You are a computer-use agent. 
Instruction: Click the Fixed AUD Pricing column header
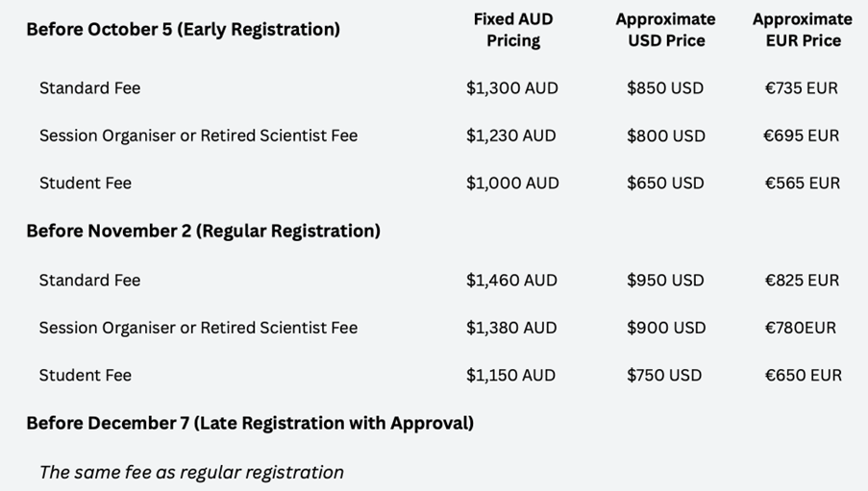click(x=512, y=30)
